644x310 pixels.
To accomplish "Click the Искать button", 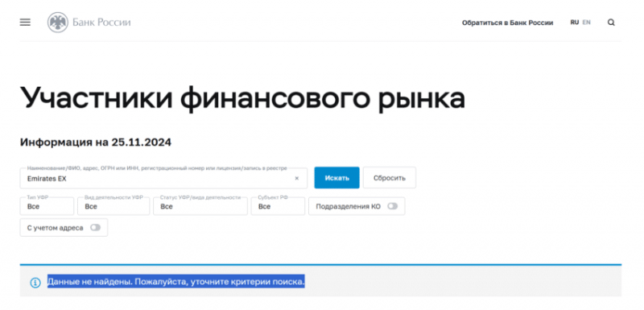I will 336,178.
